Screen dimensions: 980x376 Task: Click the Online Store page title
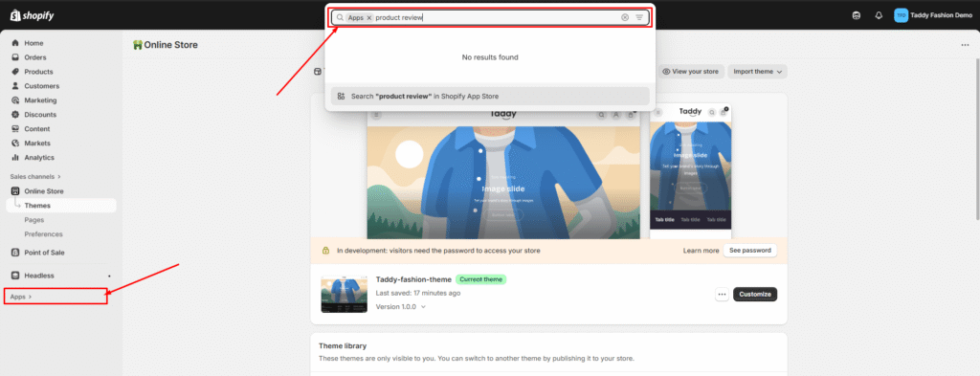point(170,45)
